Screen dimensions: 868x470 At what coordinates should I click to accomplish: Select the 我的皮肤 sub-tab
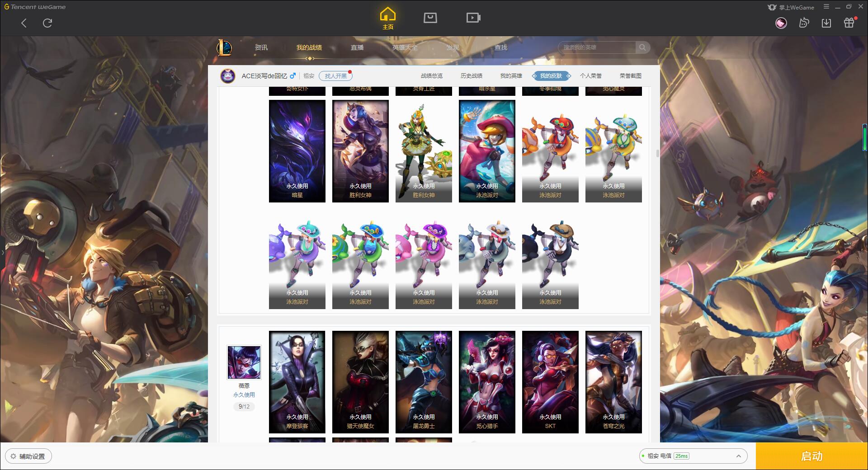[551, 75]
